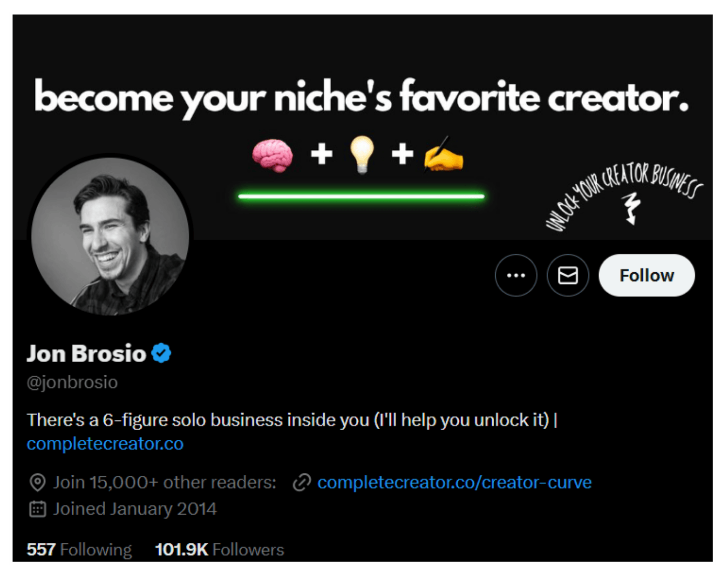Click the envelope message icon
This screenshot has width=728, height=573.
pos(568,275)
